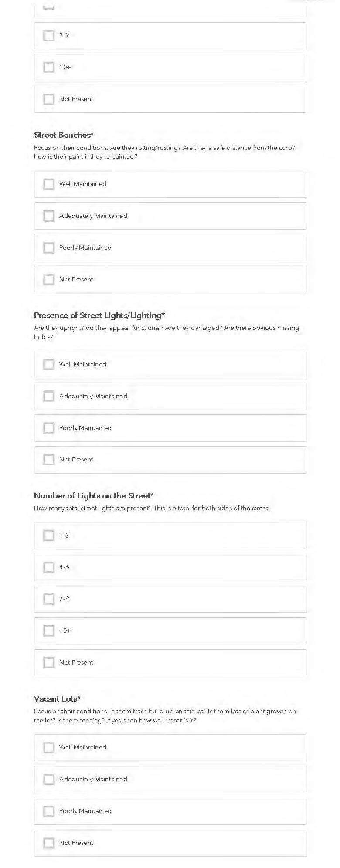This screenshot has width=340, height=868.
Task: Check Well Maintained under Vacant Lots
Action: pos(49,748)
